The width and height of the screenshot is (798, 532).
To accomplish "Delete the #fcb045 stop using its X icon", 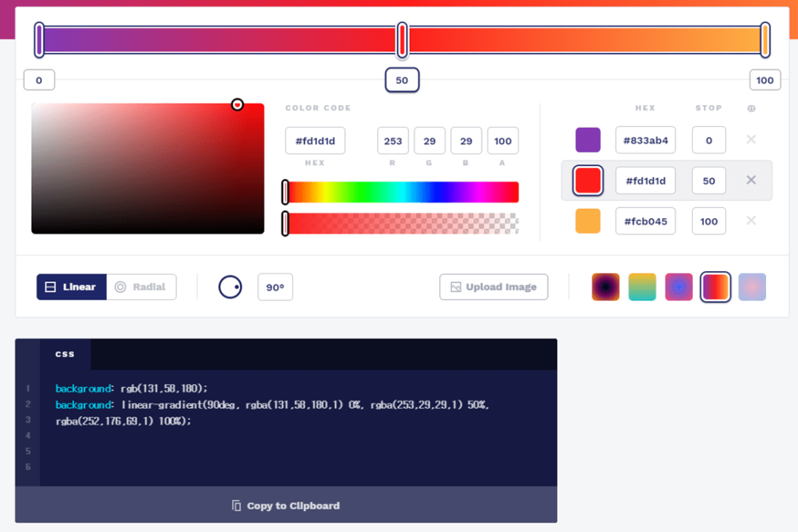I will (x=750, y=220).
